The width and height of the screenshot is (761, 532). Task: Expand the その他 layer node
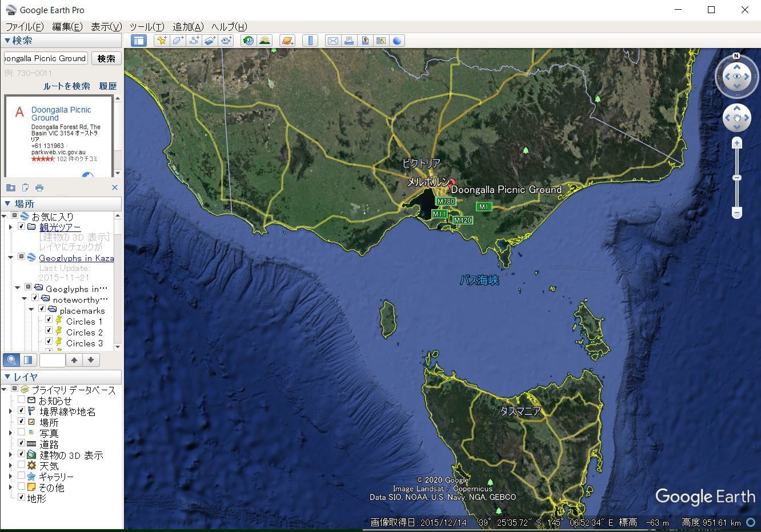pos(11,487)
